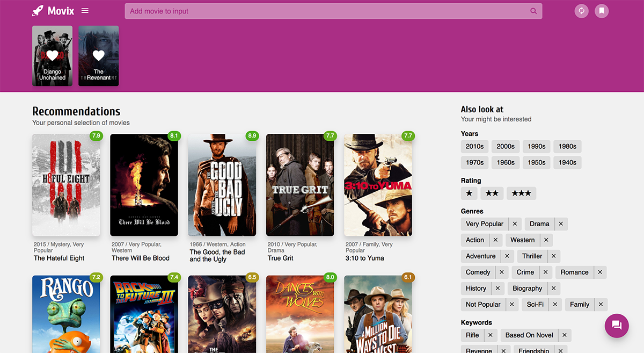
Task: Open The Good, the Bad and the Ugly poster
Action: point(222,185)
